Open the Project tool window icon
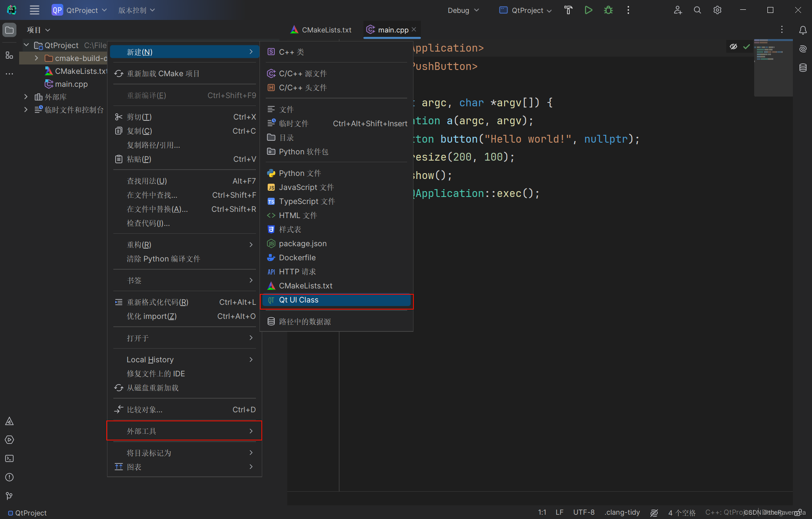This screenshot has height=519, width=812. [9, 30]
